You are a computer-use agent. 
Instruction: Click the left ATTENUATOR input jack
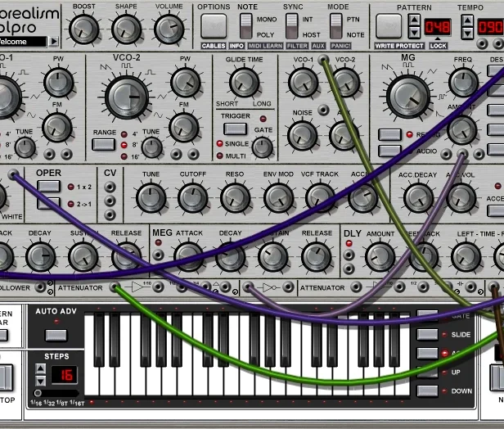click(x=115, y=287)
